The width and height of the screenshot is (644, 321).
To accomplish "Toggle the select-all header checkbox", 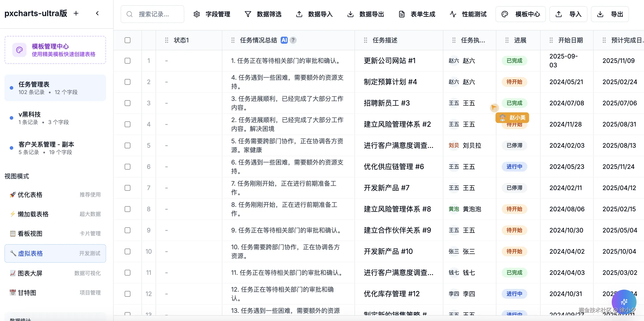I will pos(128,40).
